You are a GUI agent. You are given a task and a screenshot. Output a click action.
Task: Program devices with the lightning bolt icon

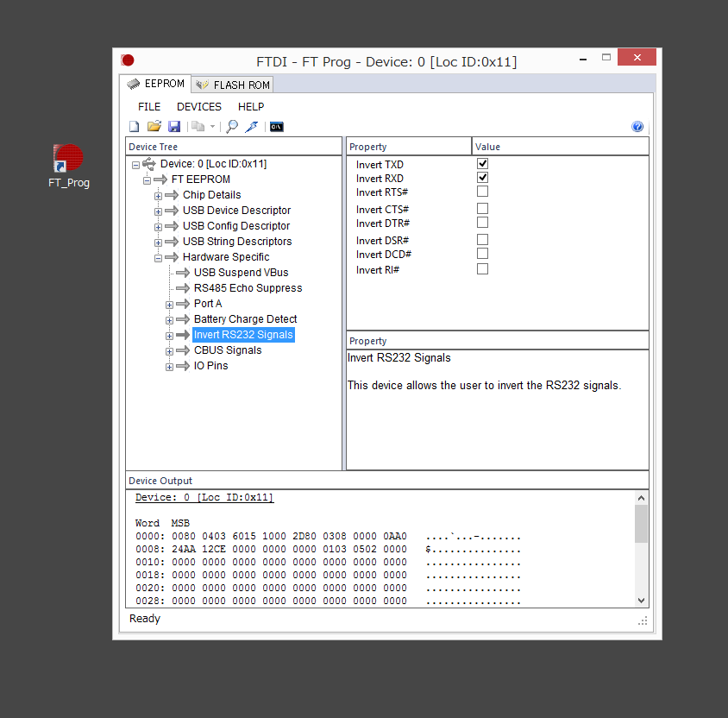(252, 126)
